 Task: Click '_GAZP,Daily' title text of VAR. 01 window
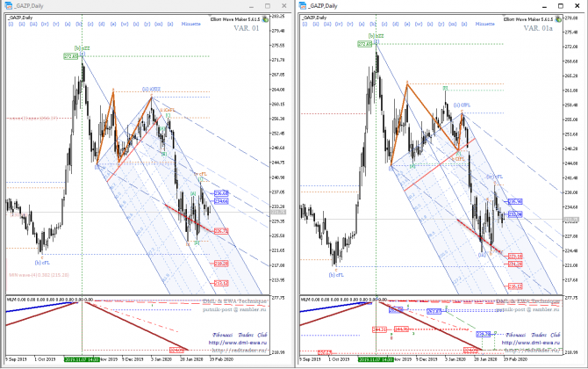coord(29,6)
